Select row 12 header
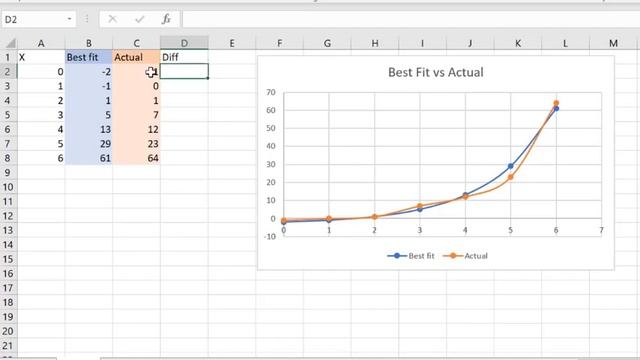The image size is (640, 360). (x=8, y=216)
